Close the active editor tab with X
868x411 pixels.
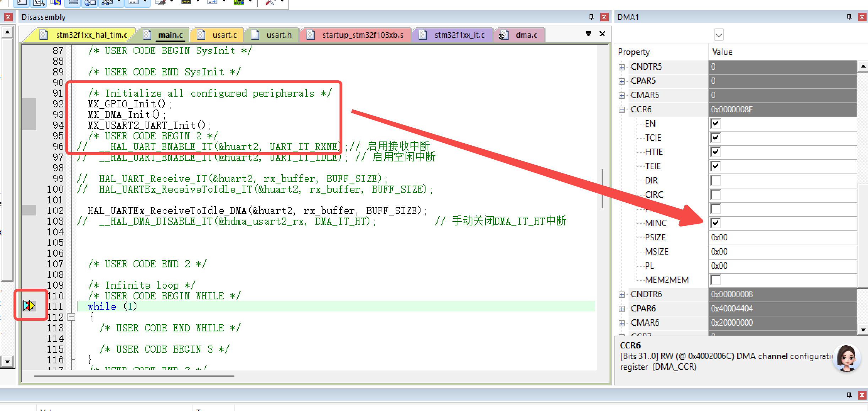tap(602, 34)
